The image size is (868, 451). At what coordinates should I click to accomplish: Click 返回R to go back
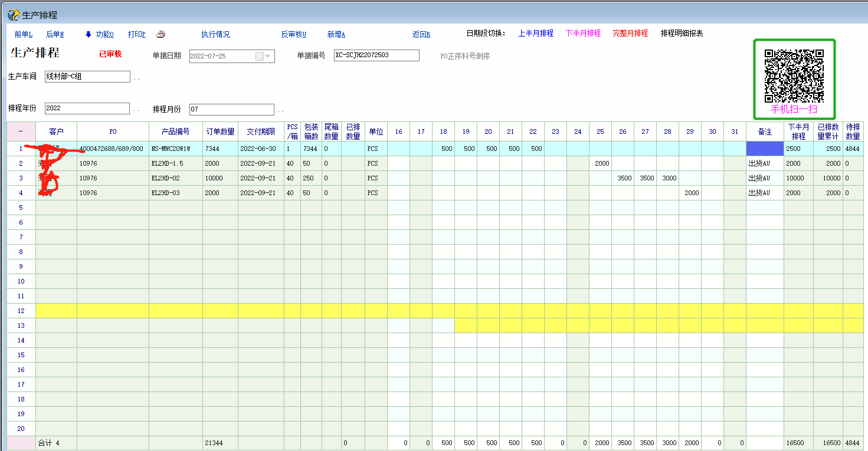pyautogui.click(x=421, y=34)
